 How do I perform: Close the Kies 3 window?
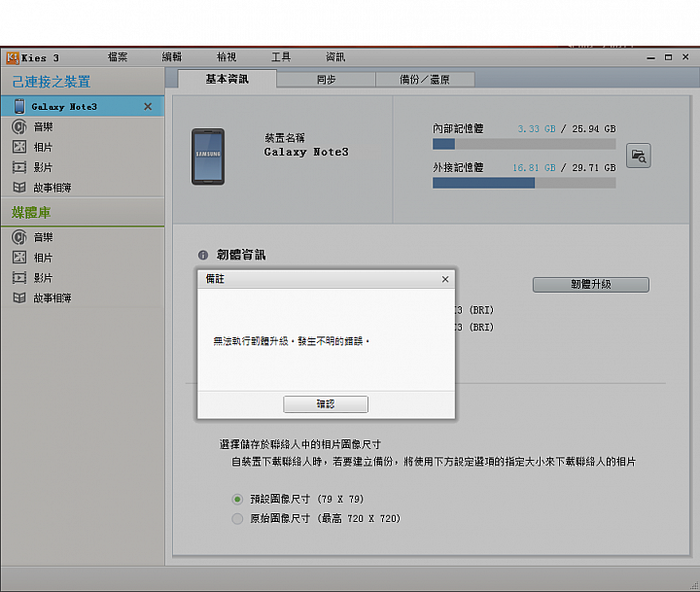click(685, 57)
